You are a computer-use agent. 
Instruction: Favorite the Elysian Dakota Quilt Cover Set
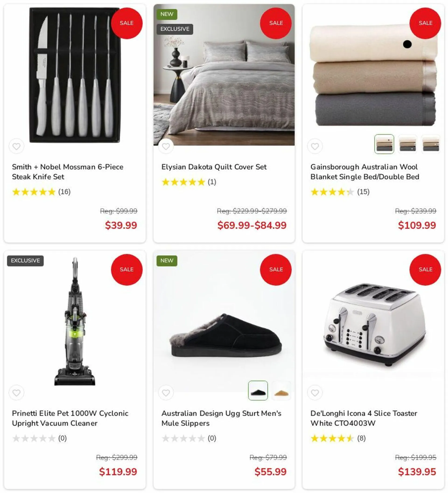(166, 146)
